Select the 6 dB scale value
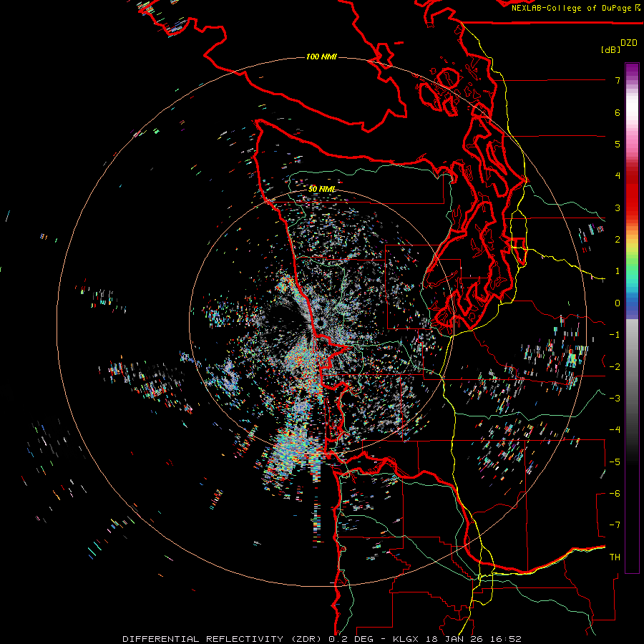The height and width of the screenshot is (644, 644). pyautogui.click(x=618, y=112)
